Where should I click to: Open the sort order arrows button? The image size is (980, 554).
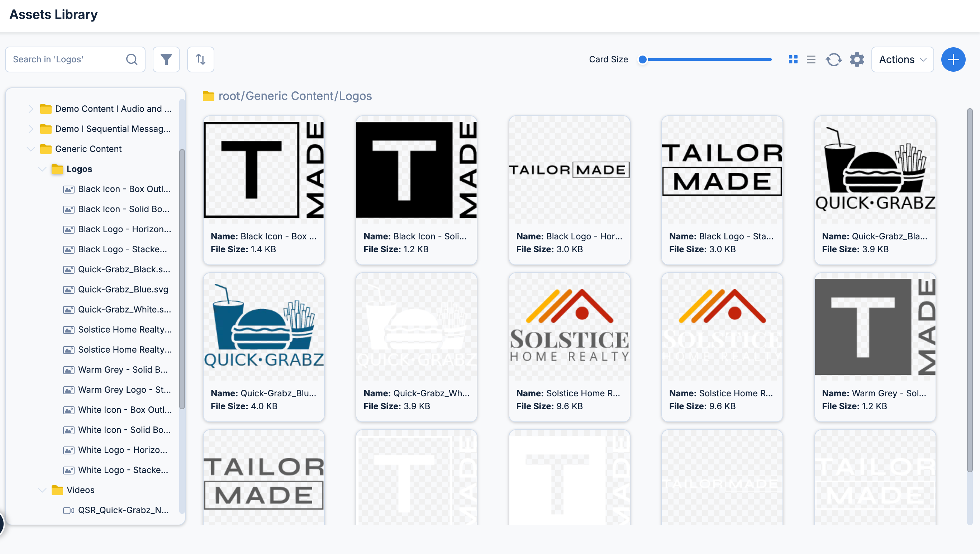(201, 59)
